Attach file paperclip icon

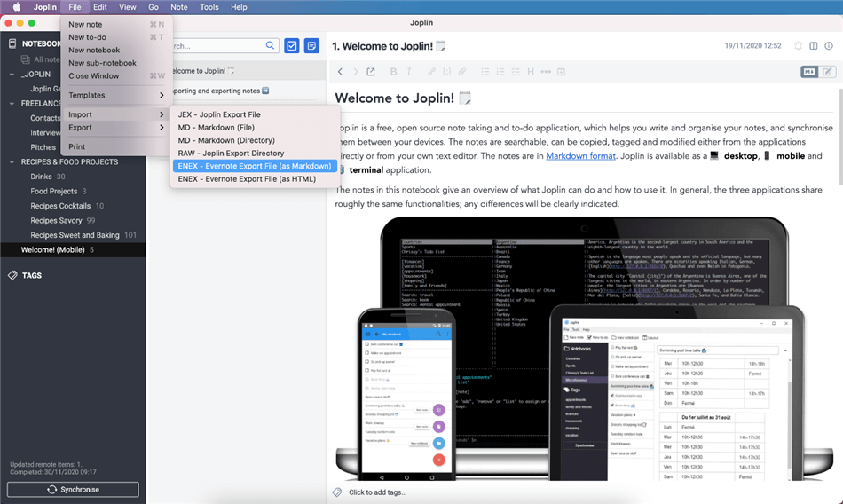(462, 72)
